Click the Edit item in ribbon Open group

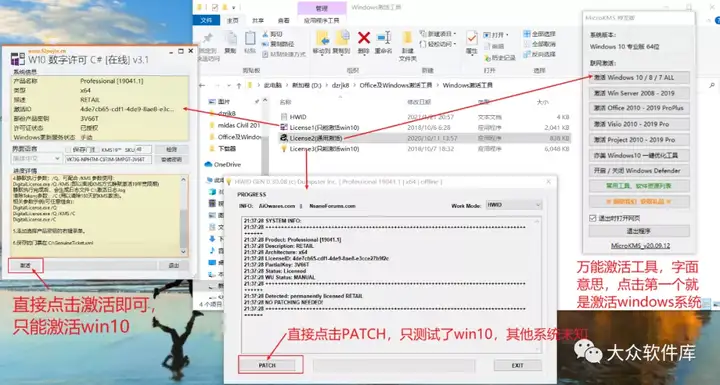point(494,46)
